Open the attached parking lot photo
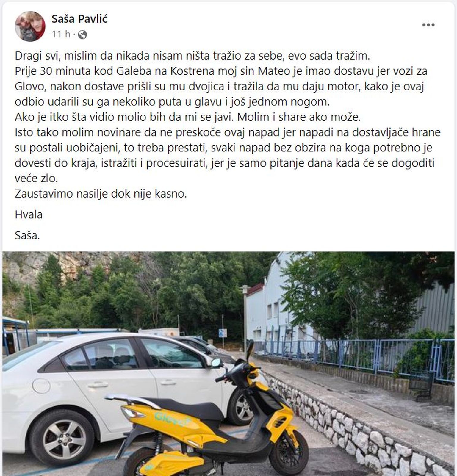Image resolution: width=457 pixels, height=476 pixels. pos(228,364)
